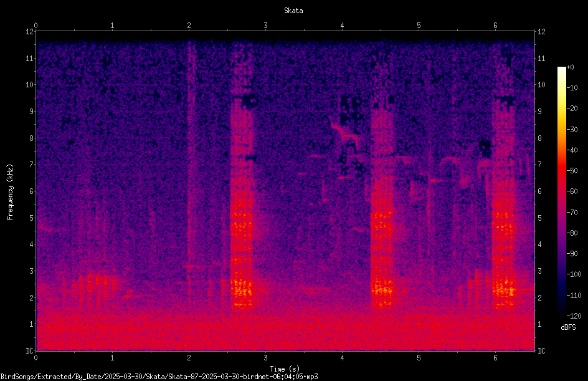Select the "Time (s)" axis label
Viewport: 588px width, 381px height.
point(285,369)
